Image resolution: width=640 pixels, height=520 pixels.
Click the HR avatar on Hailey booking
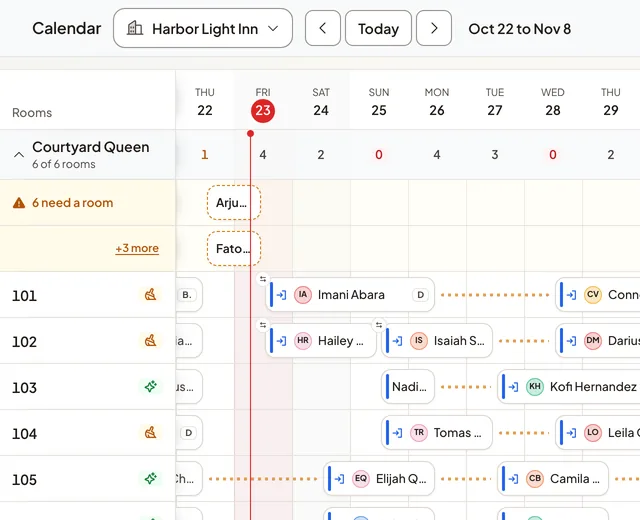pos(303,341)
